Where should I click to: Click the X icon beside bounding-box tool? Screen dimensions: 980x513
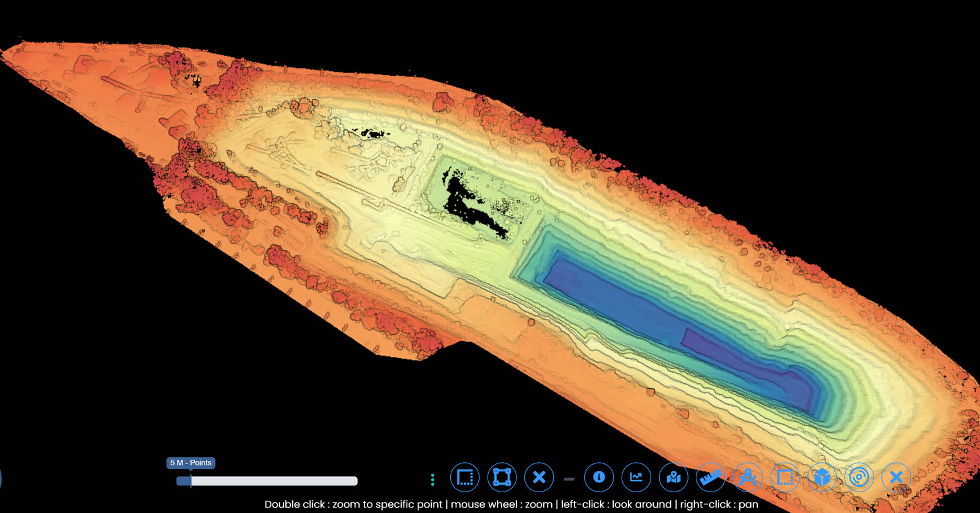pyautogui.click(x=539, y=477)
